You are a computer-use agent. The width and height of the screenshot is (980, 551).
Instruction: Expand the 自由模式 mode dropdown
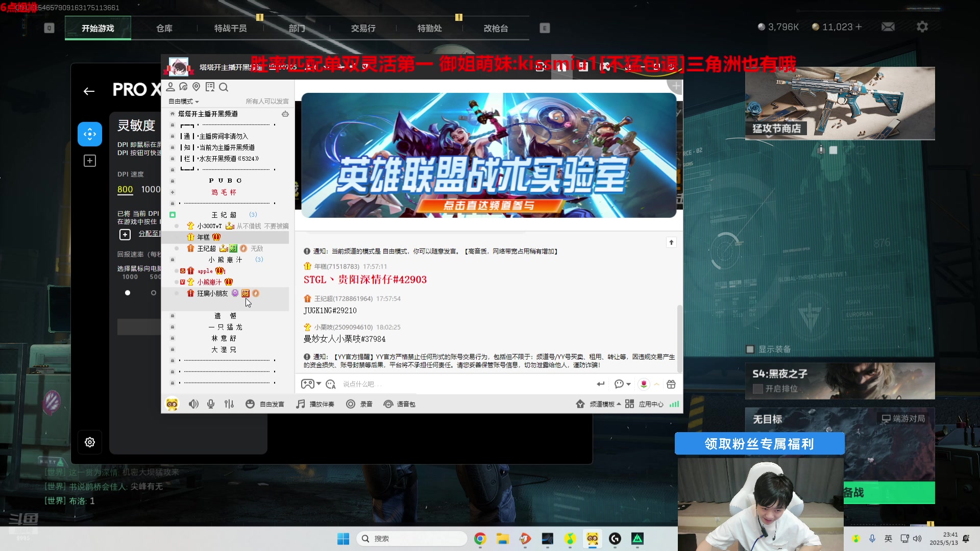tap(184, 102)
